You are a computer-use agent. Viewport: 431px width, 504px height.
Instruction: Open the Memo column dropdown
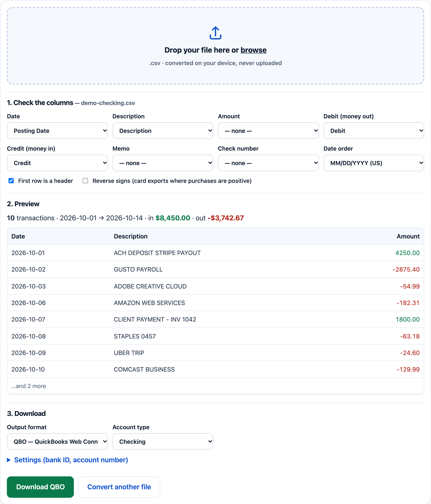coord(163,163)
